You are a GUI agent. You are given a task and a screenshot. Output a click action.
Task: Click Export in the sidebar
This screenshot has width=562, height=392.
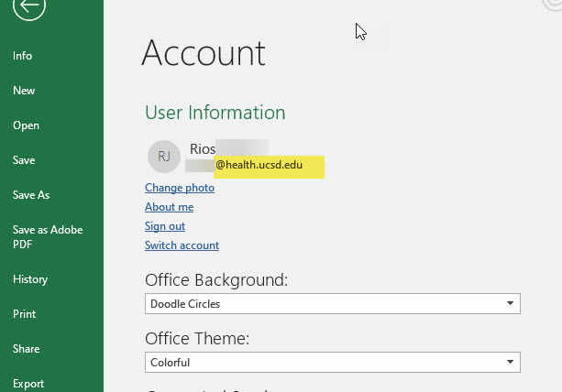pyautogui.click(x=28, y=384)
